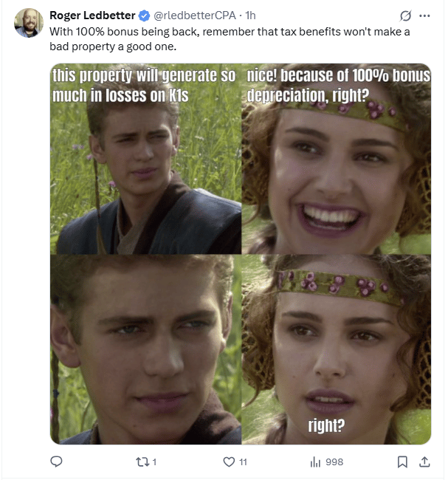Click the blue verified checkmark badge
The image size is (448, 480).
coord(144,16)
